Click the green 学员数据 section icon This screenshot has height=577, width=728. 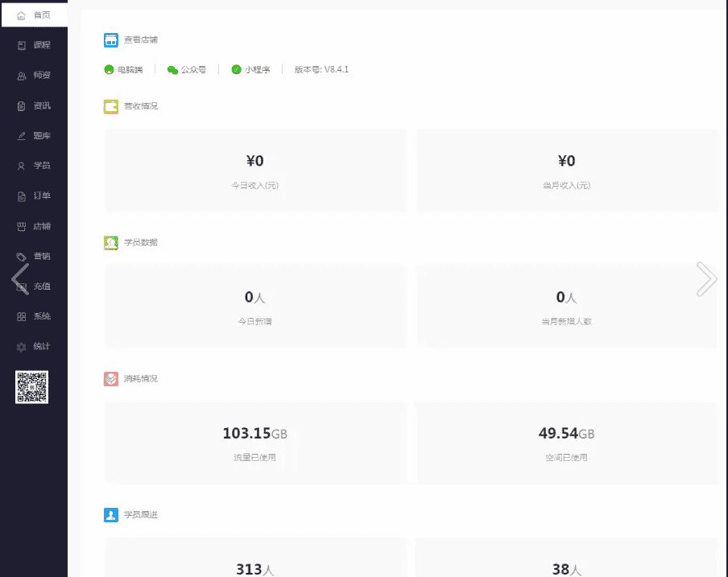(111, 242)
